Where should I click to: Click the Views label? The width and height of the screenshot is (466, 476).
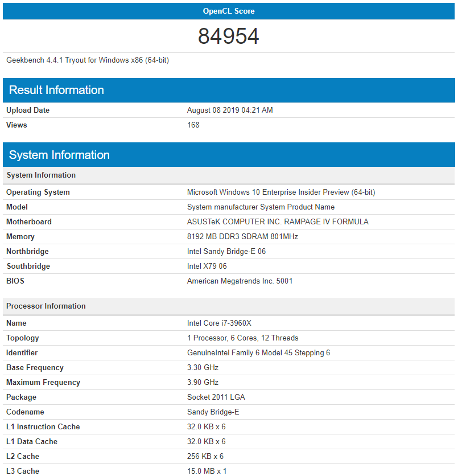(x=17, y=125)
